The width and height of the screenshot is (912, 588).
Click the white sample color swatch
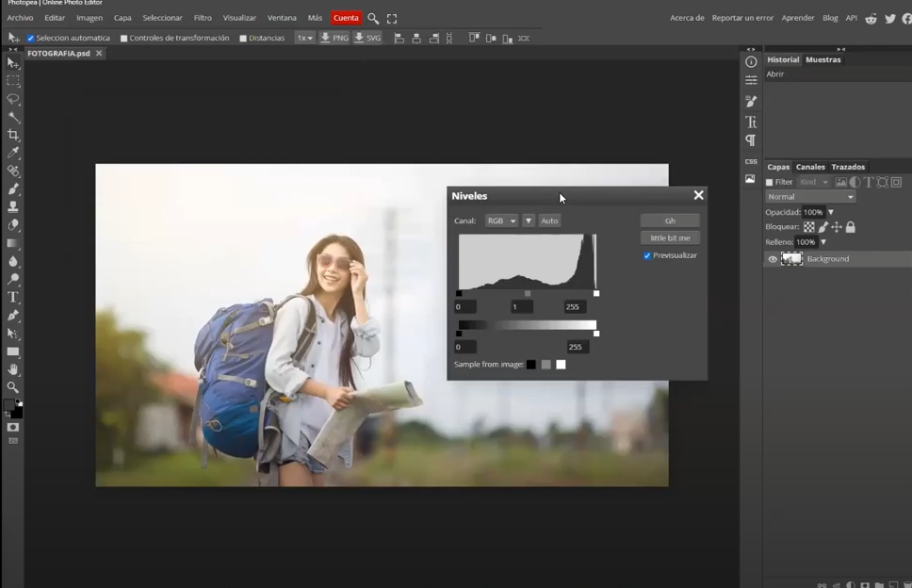pos(561,365)
